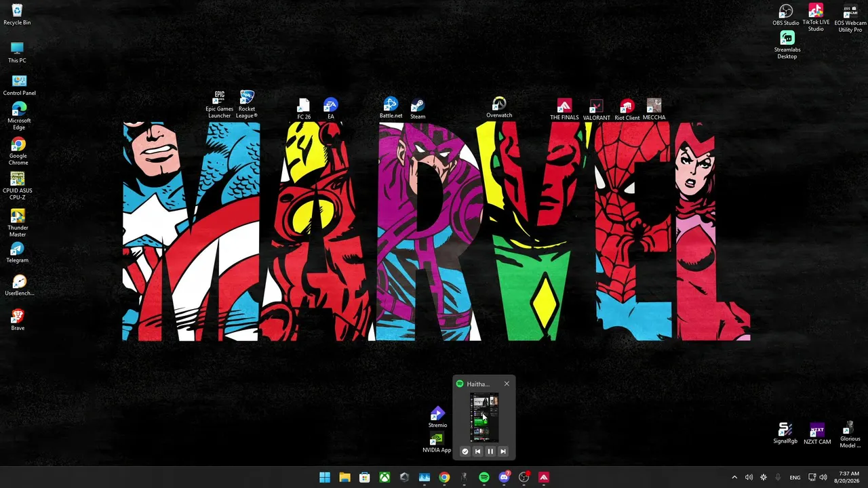Toggle the microphone icon in system tray
Viewport: 868px width, 488px height.
coord(778,477)
